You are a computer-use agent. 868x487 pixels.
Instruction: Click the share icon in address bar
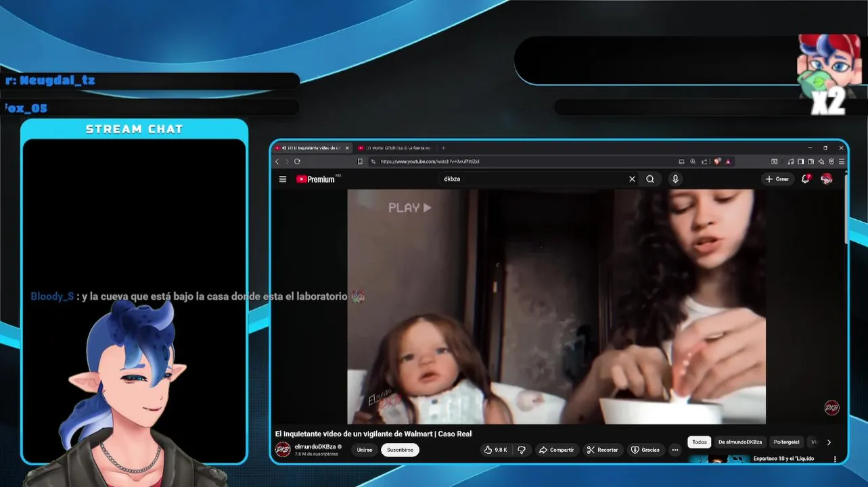[x=704, y=162]
